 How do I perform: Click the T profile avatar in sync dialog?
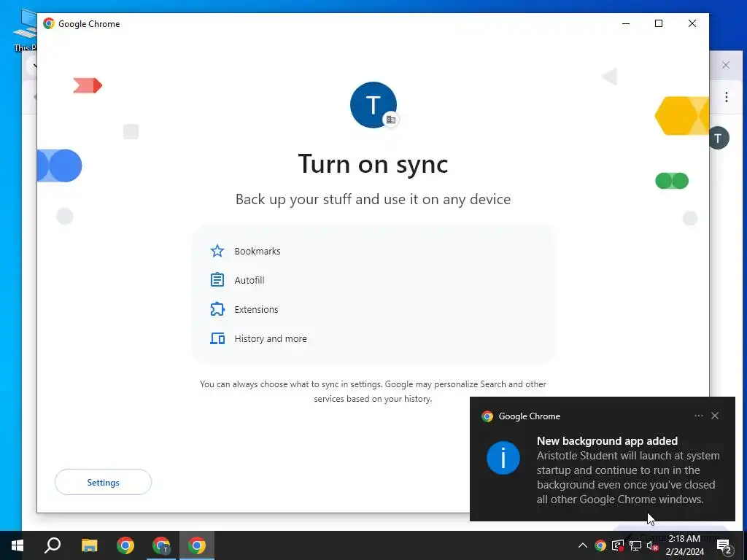(x=373, y=105)
